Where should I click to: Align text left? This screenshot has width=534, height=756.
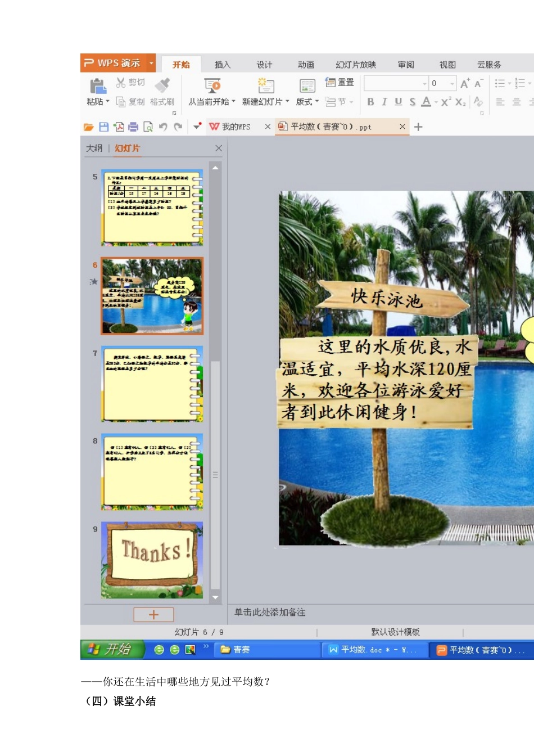tap(500, 102)
